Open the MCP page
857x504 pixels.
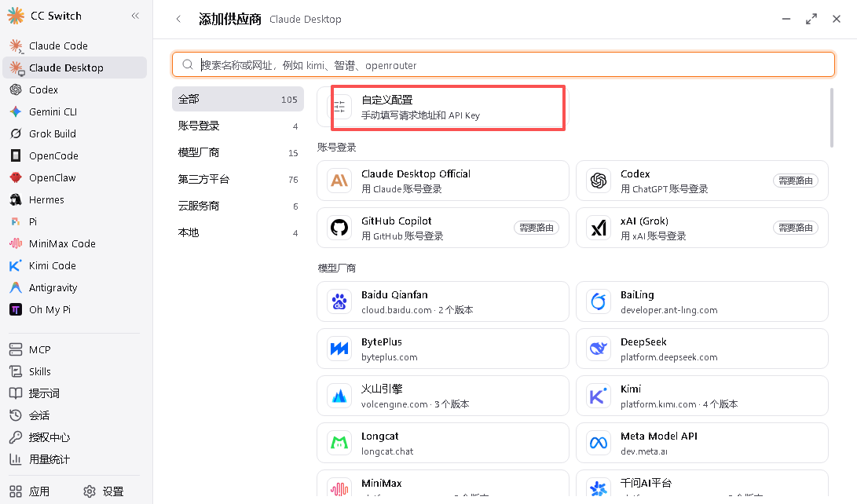pos(75,349)
